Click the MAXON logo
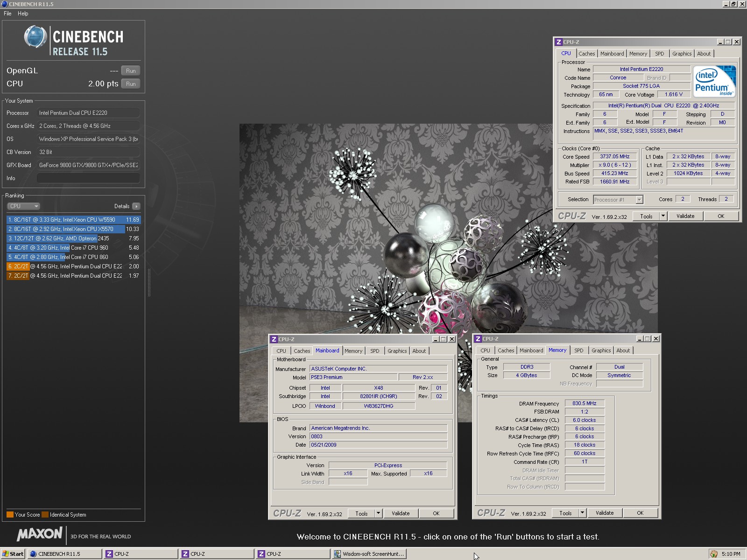Viewport: 747px width, 560px height. [40, 534]
